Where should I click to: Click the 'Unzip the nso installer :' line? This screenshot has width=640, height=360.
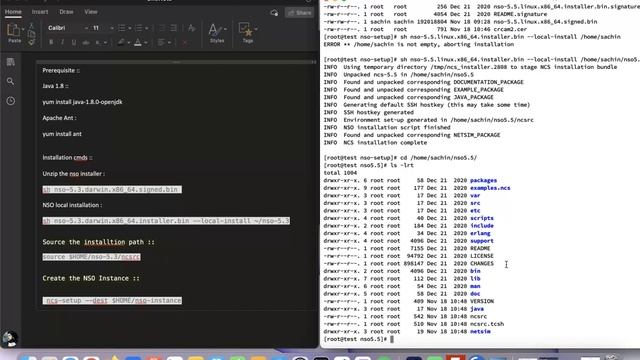73,173
